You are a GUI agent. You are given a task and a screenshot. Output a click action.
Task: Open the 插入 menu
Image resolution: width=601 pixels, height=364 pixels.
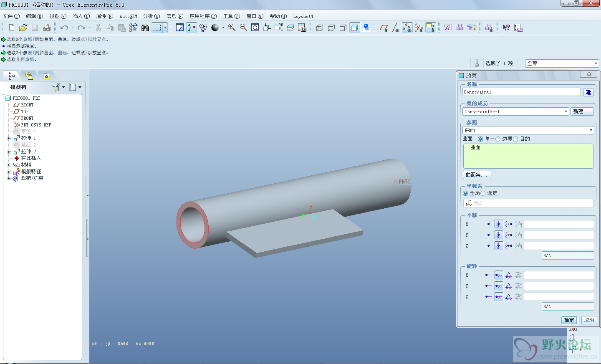coord(81,16)
